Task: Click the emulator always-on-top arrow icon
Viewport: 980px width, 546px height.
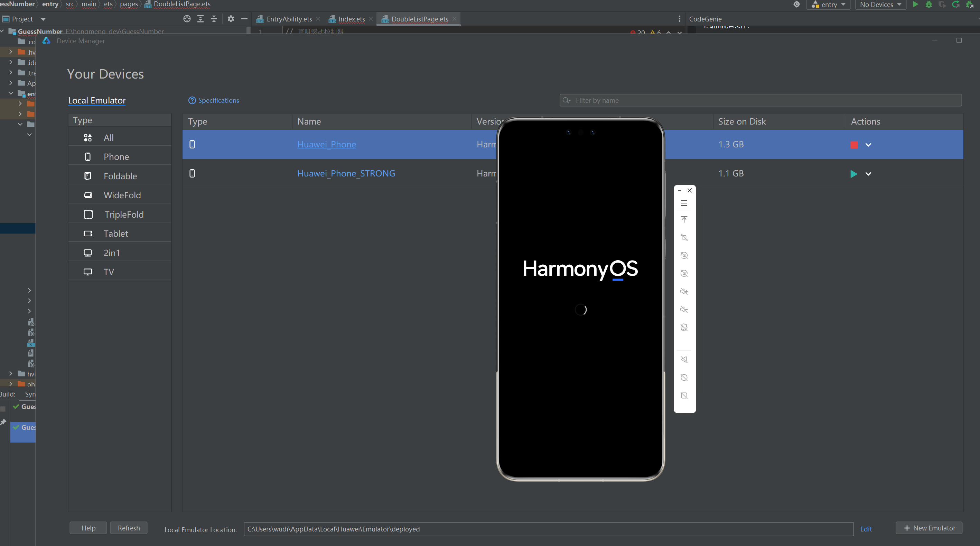Action: pos(684,219)
